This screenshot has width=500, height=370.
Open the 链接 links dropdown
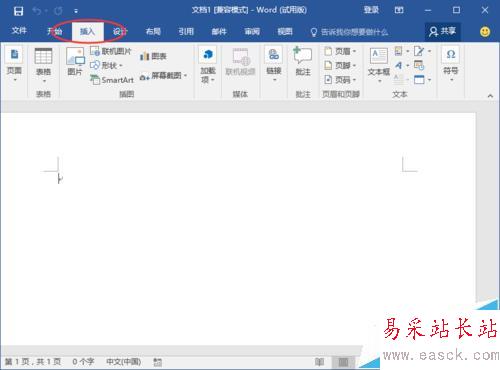[274, 65]
